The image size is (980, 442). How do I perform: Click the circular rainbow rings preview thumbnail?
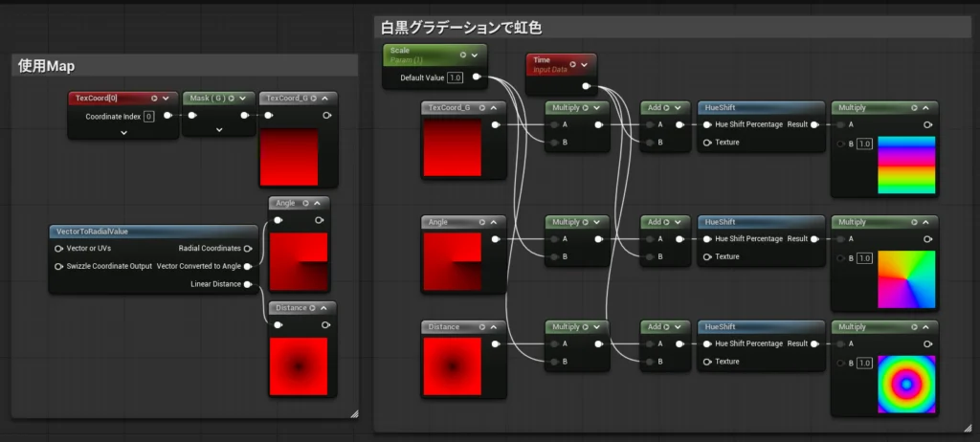(905, 383)
